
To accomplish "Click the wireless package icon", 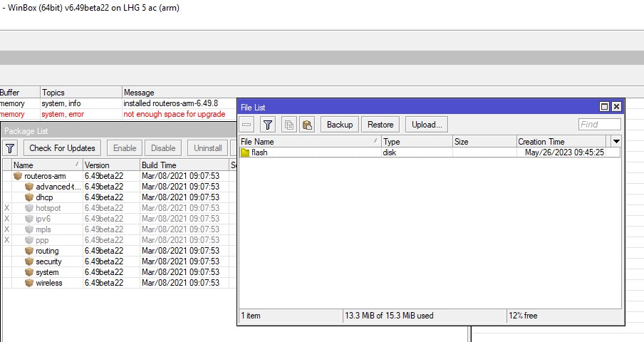I will click(x=29, y=283).
